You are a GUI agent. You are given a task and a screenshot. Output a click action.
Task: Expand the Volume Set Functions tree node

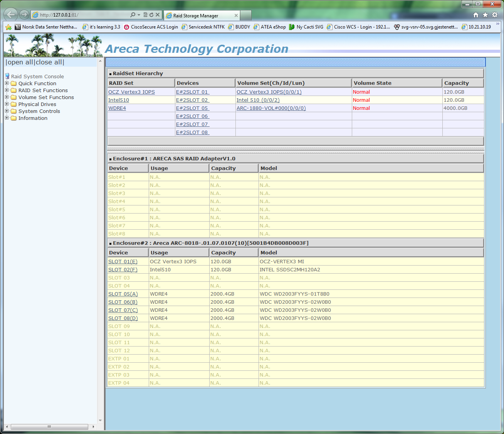coord(7,97)
